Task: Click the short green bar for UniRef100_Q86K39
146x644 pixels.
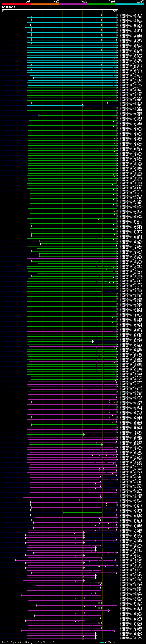Action: (x=55, y=500)
